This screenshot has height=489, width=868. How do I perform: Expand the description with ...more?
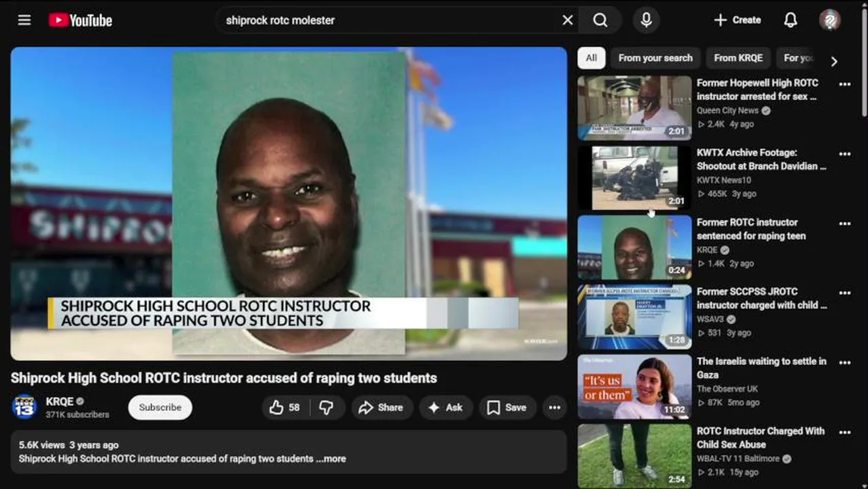[x=331, y=458]
